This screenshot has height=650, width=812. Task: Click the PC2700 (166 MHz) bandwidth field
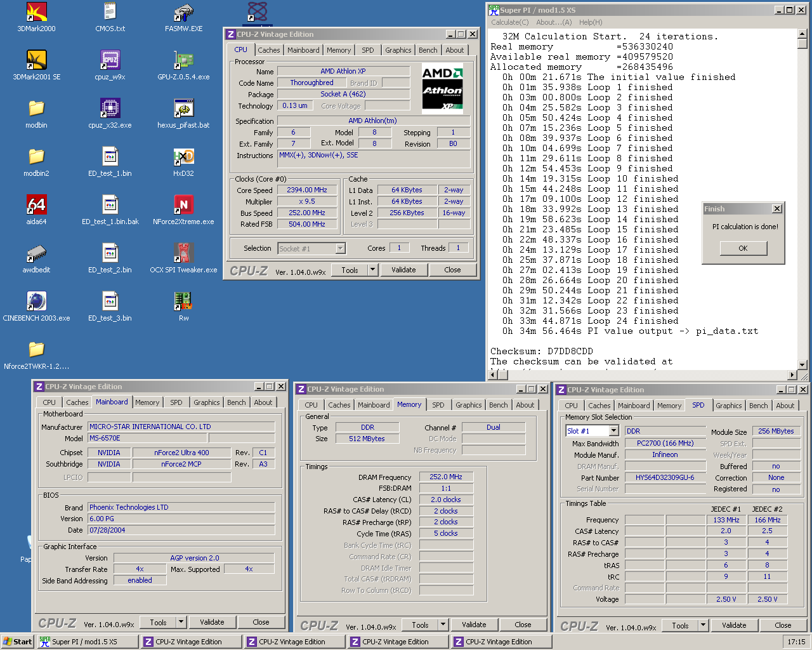coord(665,443)
